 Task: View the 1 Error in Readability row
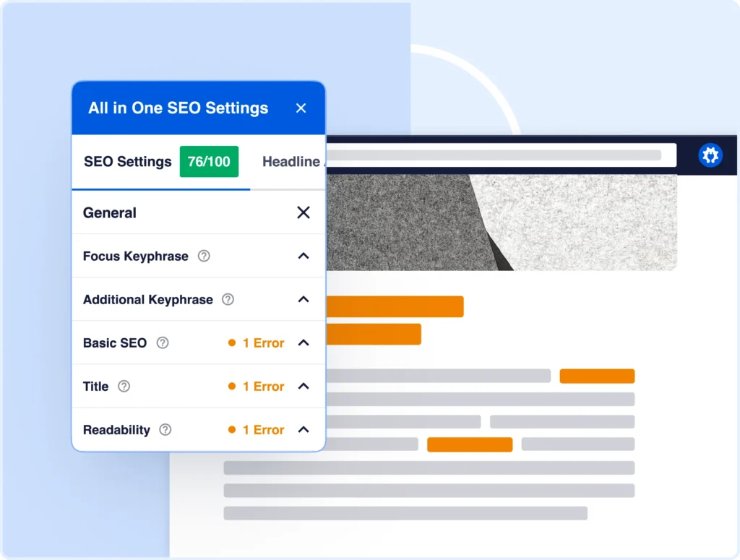(x=257, y=430)
